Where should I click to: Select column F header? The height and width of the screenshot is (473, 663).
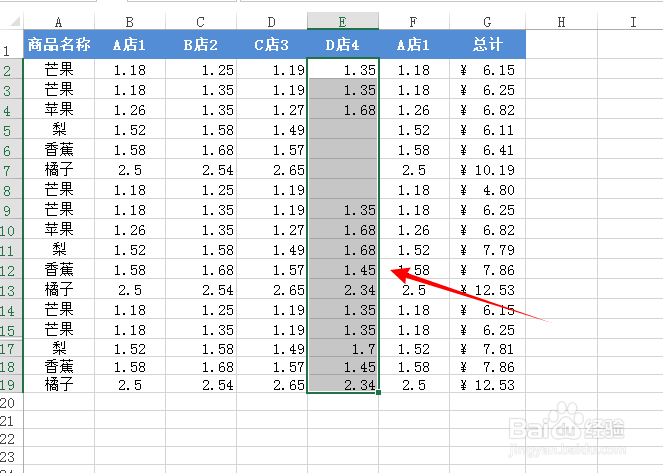point(414,22)
